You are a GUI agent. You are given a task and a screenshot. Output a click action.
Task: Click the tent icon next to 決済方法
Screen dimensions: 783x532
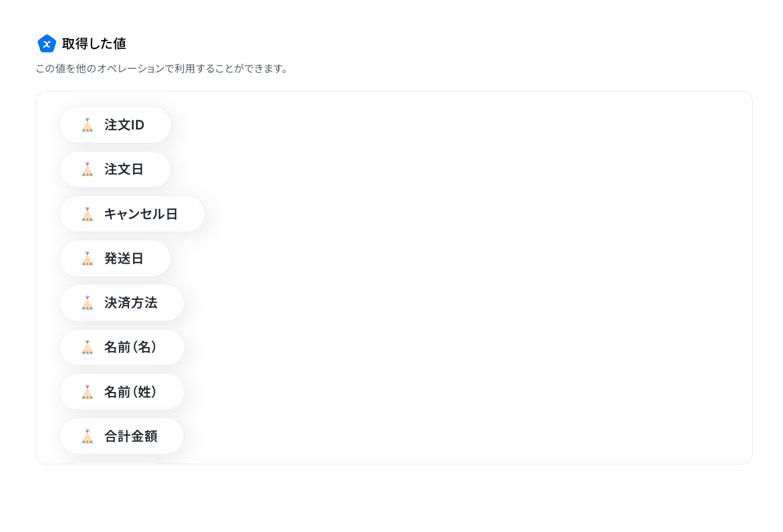pyautogui.click(x=88, y=303)
